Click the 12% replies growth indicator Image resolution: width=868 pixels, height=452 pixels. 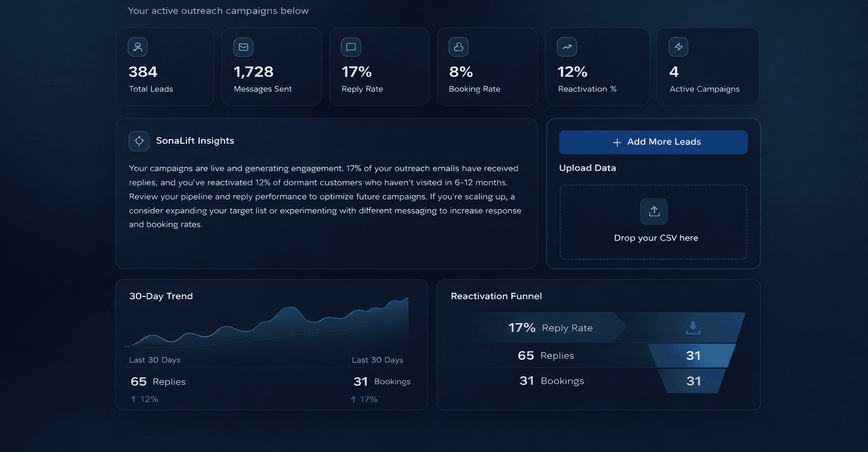tap(144, 399)
